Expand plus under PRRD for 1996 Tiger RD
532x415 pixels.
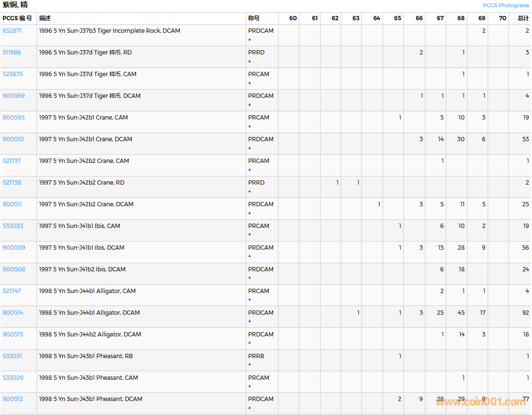coord(250,61)
